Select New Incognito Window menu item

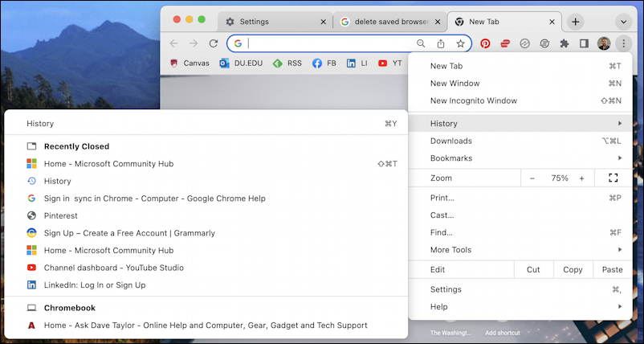[x=520, y=100]
